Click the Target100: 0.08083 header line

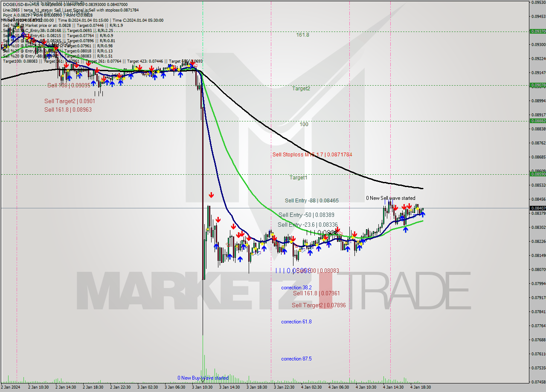[103, 61]
